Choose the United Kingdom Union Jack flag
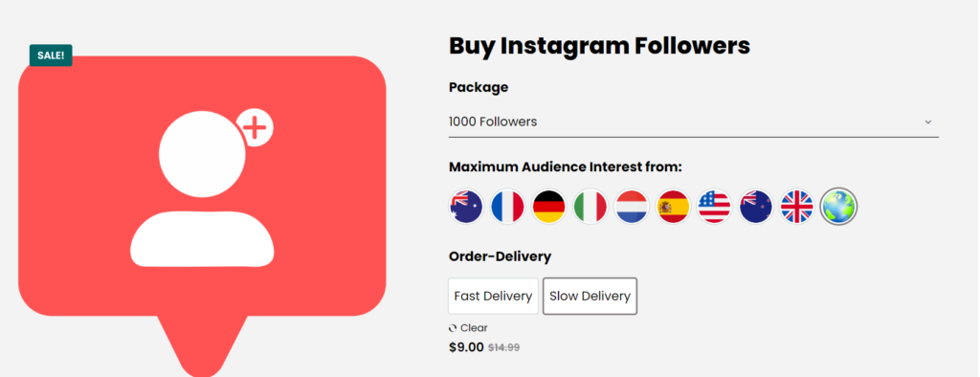 (x=797, y=207)
